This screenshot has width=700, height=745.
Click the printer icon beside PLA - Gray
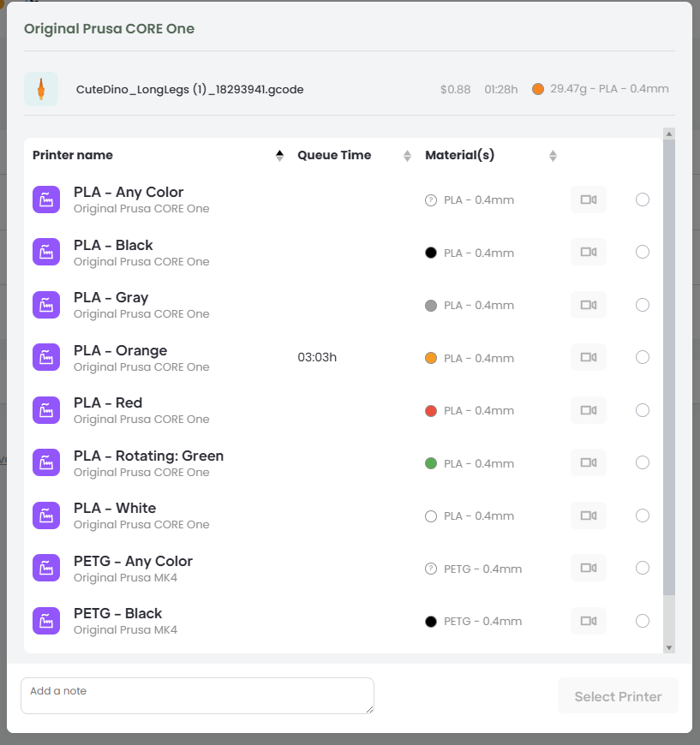point(46,305)
